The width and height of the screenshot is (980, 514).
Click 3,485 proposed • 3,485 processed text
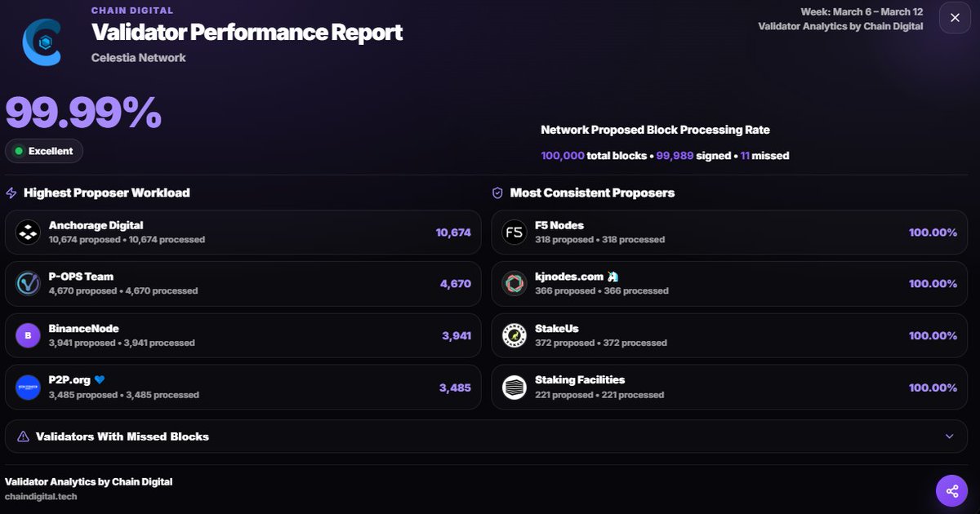124,395
